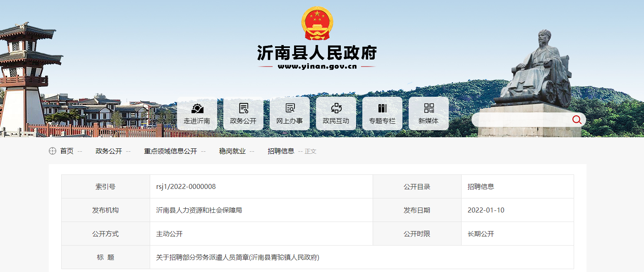Click the red magnifier search icon

point(577,120)
